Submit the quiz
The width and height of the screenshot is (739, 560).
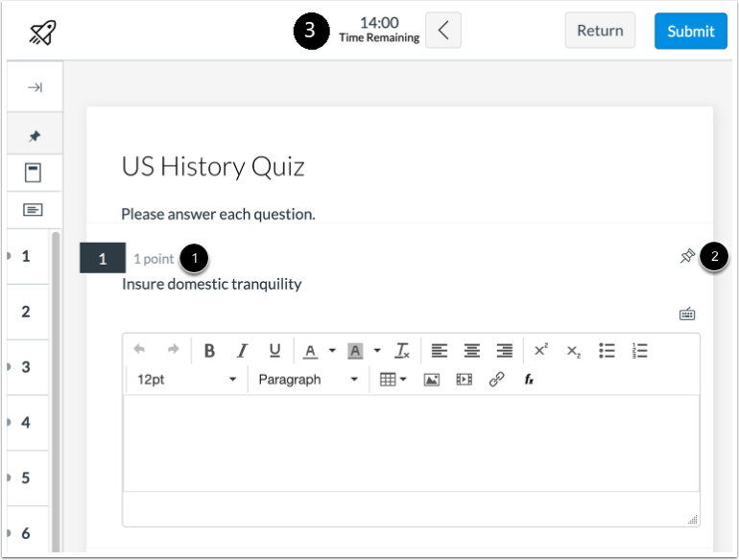pos(690,31)
